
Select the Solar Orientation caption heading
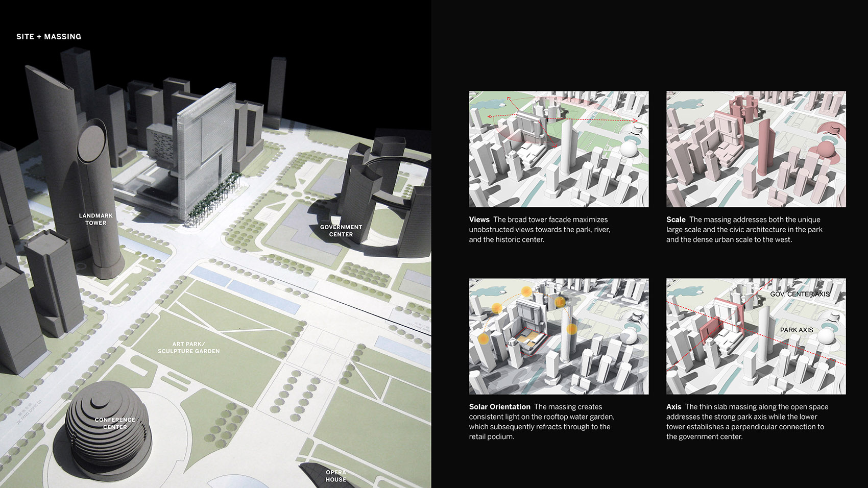[499, 407]
